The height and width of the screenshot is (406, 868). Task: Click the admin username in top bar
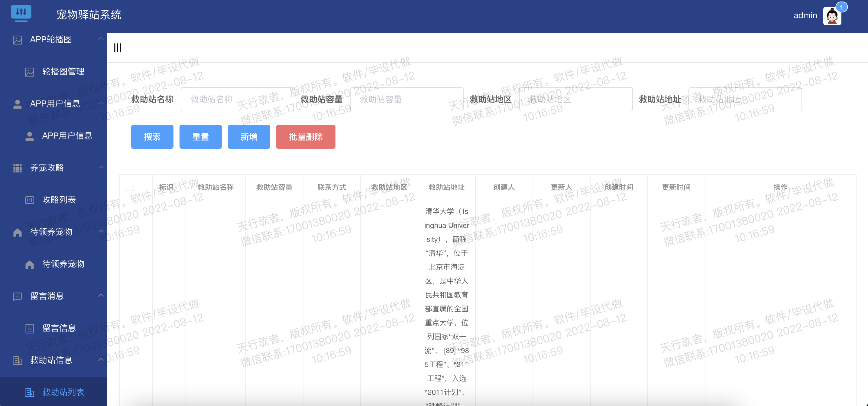tap(805, 15)
